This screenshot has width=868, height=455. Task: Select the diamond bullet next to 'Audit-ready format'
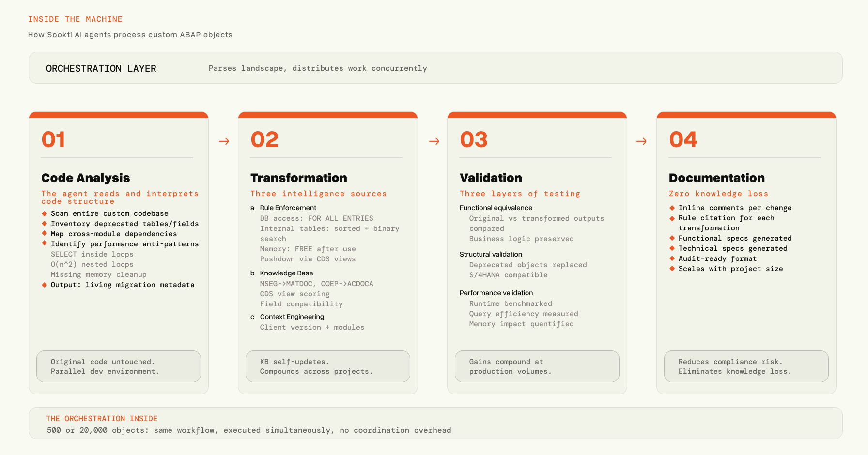[672, 258]
